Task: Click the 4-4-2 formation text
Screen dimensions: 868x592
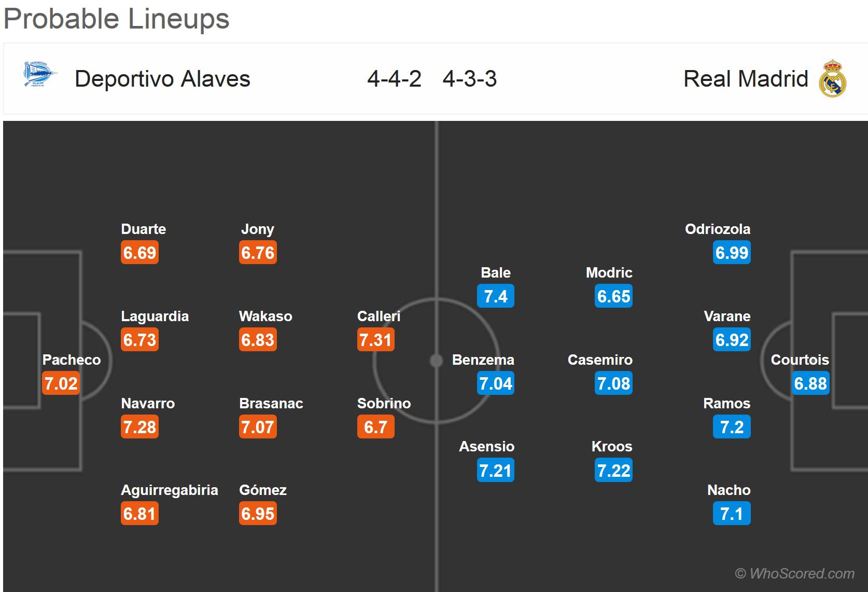Action: [x=394, y=79]
